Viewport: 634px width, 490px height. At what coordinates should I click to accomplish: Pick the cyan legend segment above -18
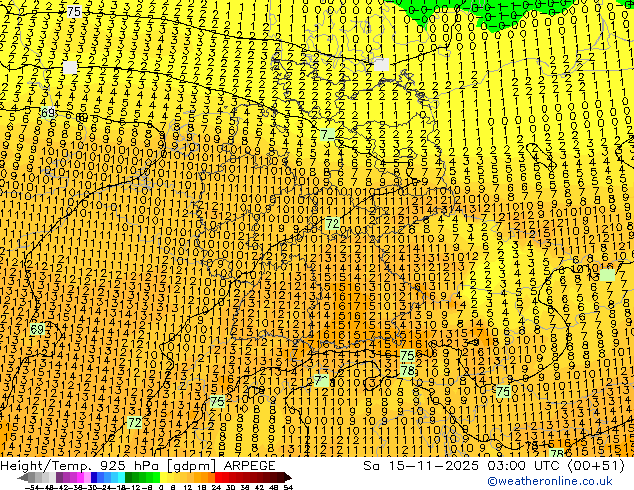(x=121, y=477)
